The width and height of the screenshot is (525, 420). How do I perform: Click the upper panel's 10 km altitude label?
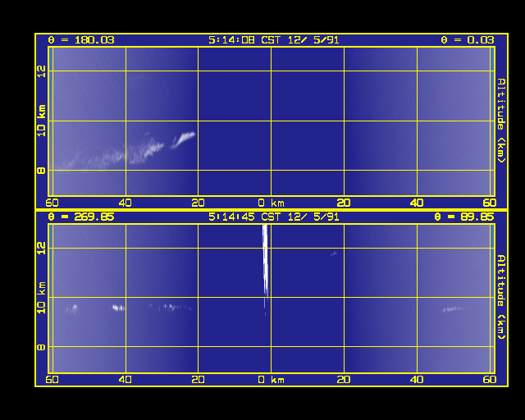(41, 121)
